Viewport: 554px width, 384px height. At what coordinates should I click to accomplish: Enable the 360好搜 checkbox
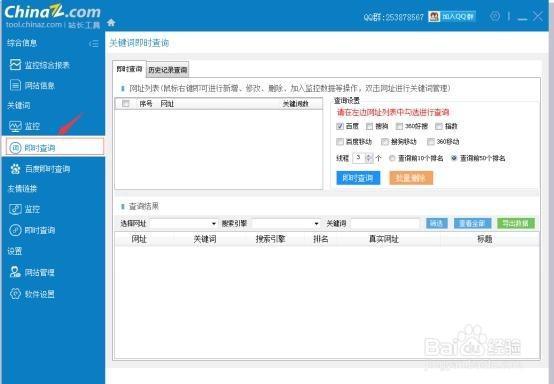pos(399,126)
